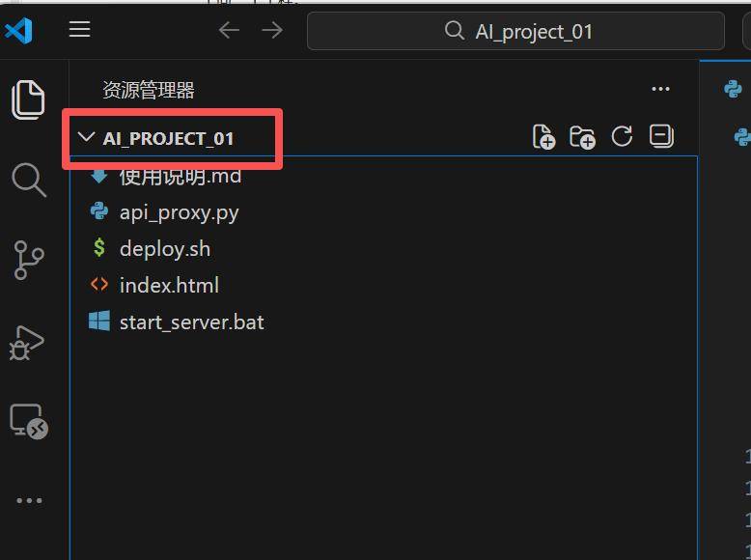Click the New File icon
Image resolution: width=751 pixels, height=560 pixels.
[x=543, y=137]
